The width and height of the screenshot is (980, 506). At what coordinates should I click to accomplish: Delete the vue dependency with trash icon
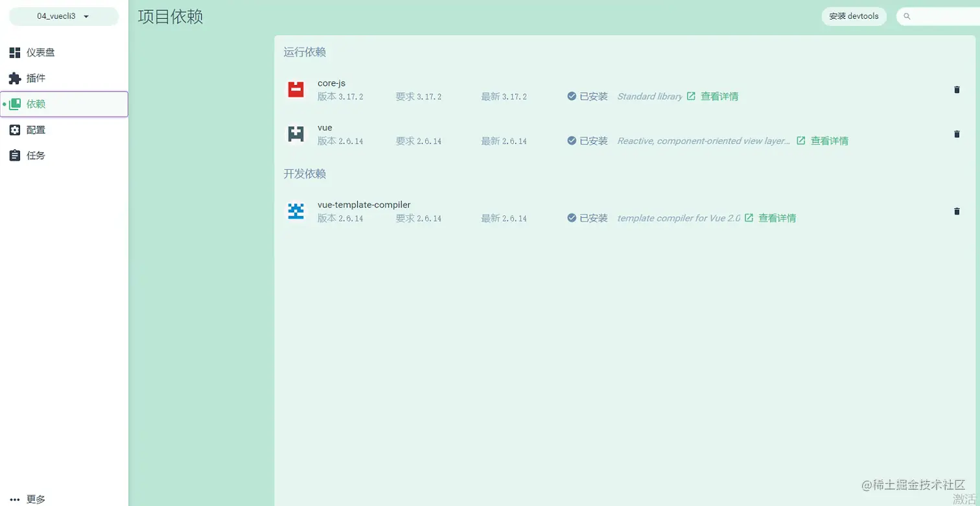pos(957,134)
